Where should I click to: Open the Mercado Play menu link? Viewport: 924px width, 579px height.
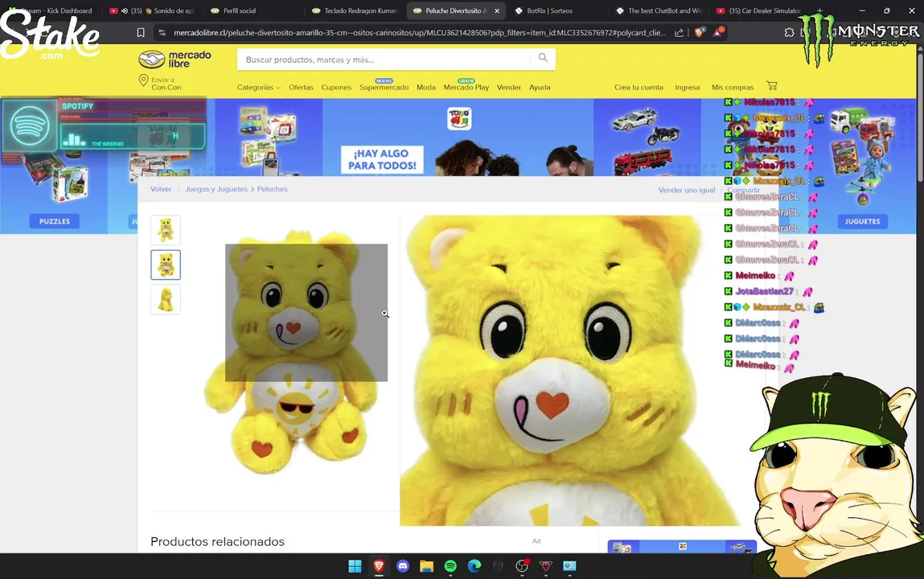point(466,87)
